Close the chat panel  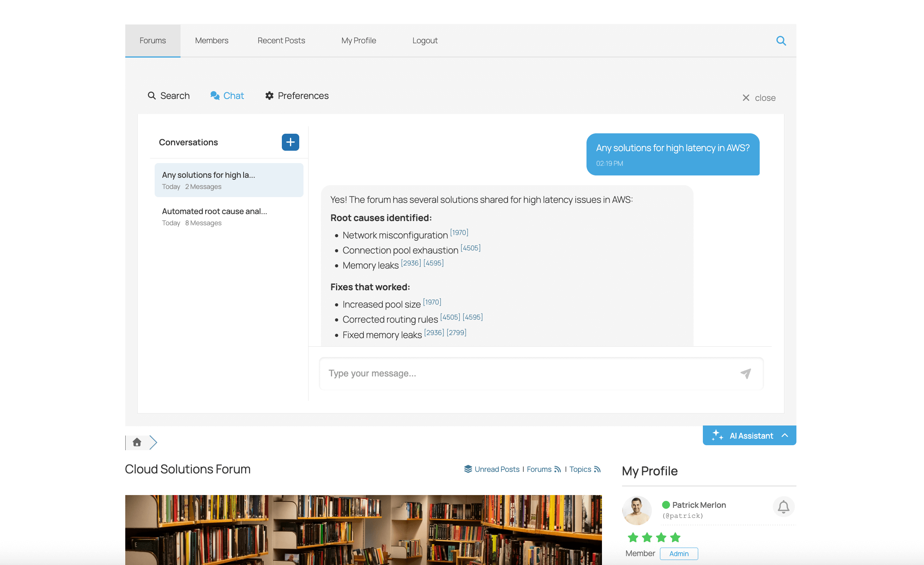[x=759, y=97]
